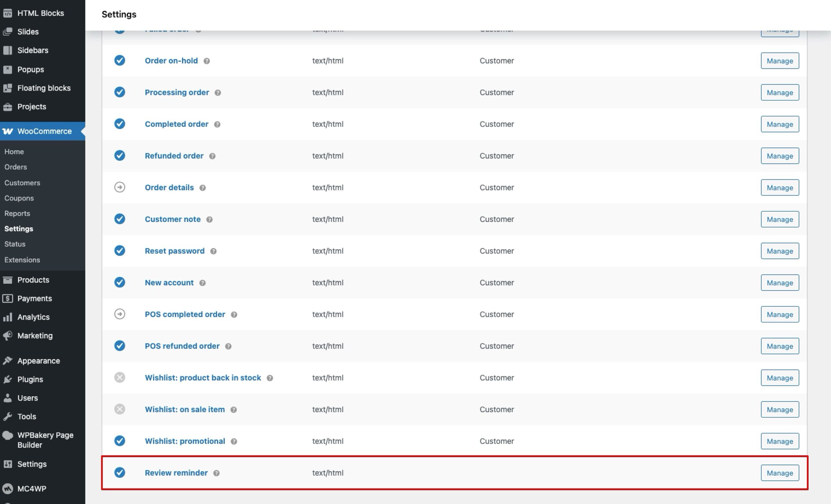Open Wishlist: product back in stock link
This screenshot has width=831, height=504.
203,377
